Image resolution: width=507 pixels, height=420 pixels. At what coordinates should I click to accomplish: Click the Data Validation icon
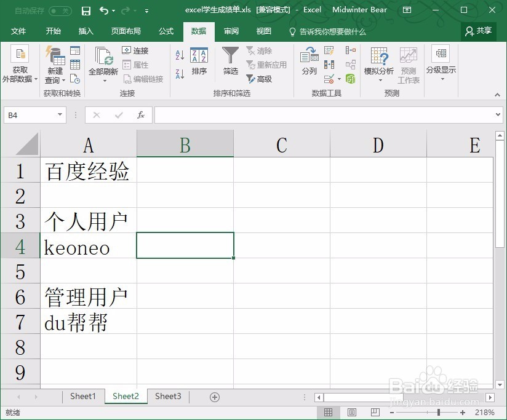coord(329,79)
